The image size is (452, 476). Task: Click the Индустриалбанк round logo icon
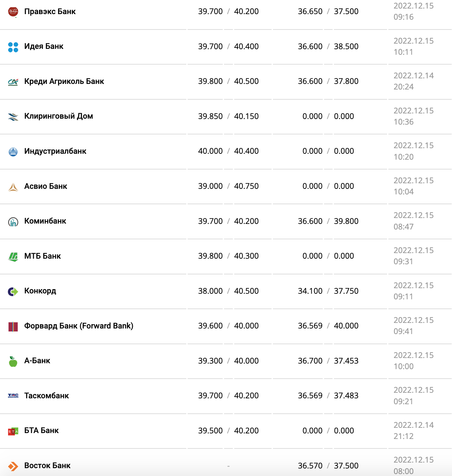[13, 152]
